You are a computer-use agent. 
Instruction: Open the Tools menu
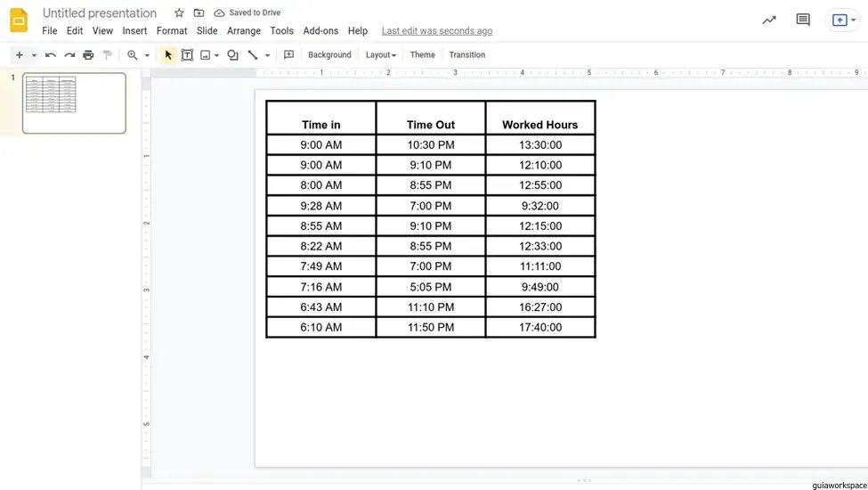pyautogui.click(x=282, y=31)
